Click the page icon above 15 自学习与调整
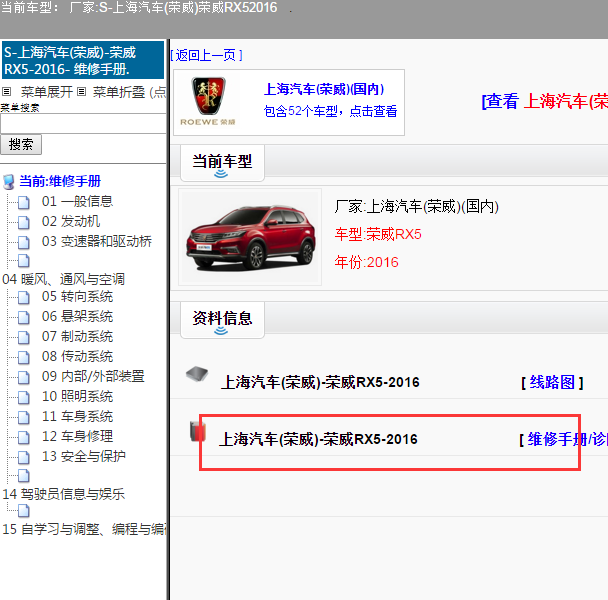This screenshot has height=600, width=608. coord(24,511)
